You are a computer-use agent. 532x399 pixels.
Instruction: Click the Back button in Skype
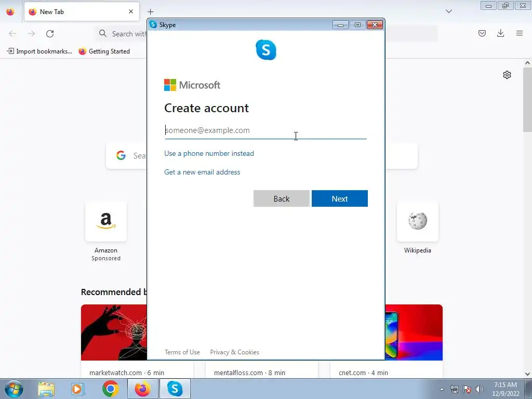click(281, 198)
